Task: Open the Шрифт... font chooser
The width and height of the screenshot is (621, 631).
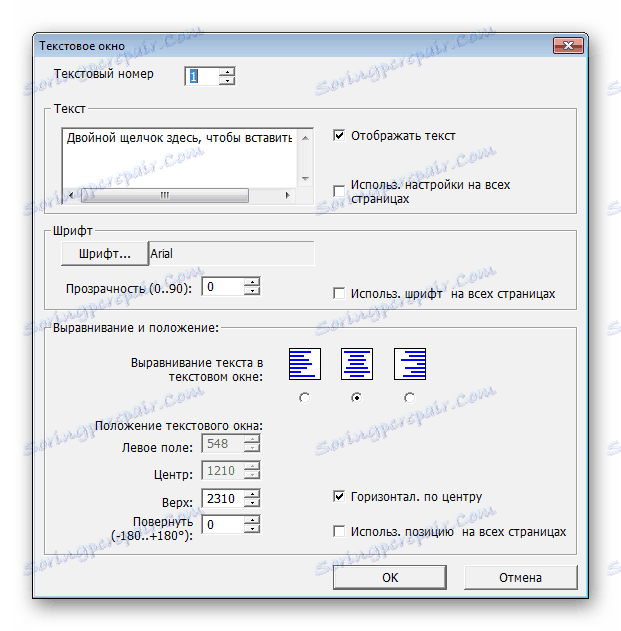Action: (x=105, y=254)
